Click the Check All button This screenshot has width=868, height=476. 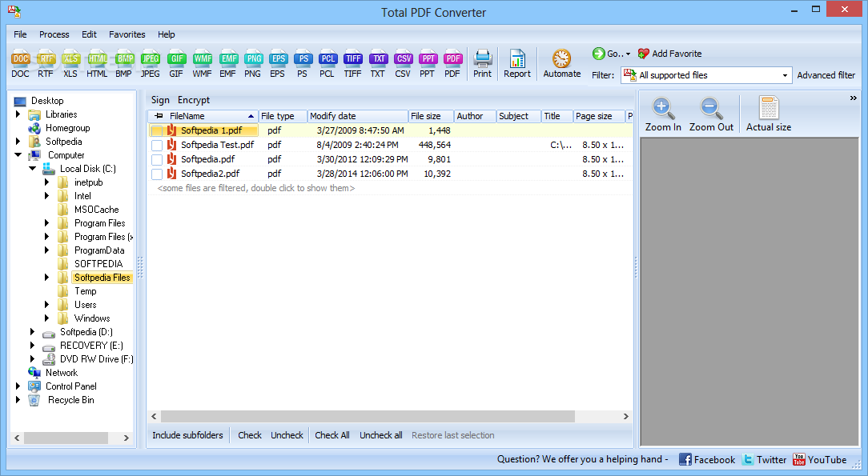tap(332, 435)
